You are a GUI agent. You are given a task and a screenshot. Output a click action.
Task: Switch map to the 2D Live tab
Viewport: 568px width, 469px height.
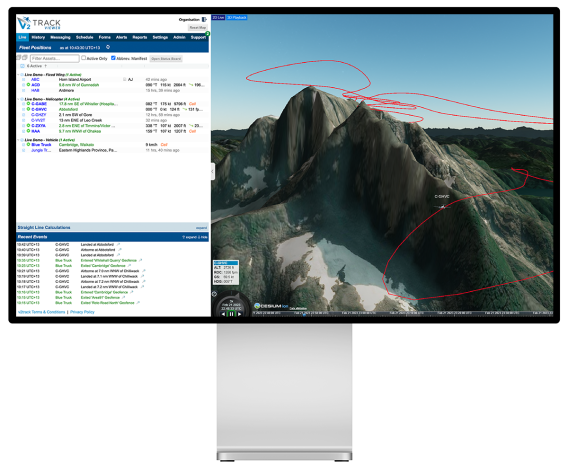pyautogui.click(x=218, y=17)
